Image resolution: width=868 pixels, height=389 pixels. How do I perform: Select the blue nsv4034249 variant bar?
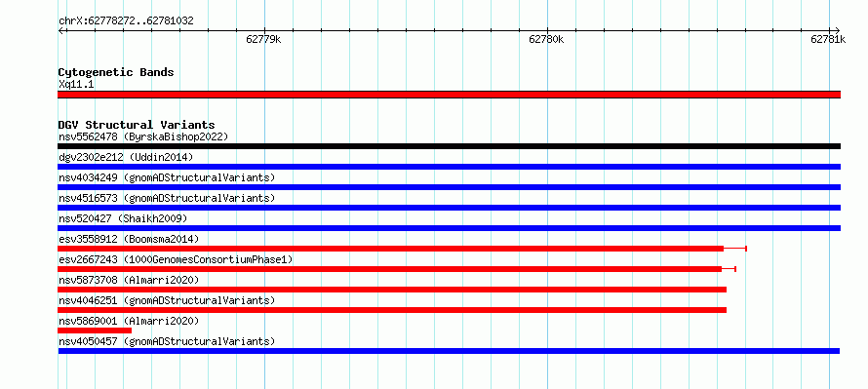[449, 187]
